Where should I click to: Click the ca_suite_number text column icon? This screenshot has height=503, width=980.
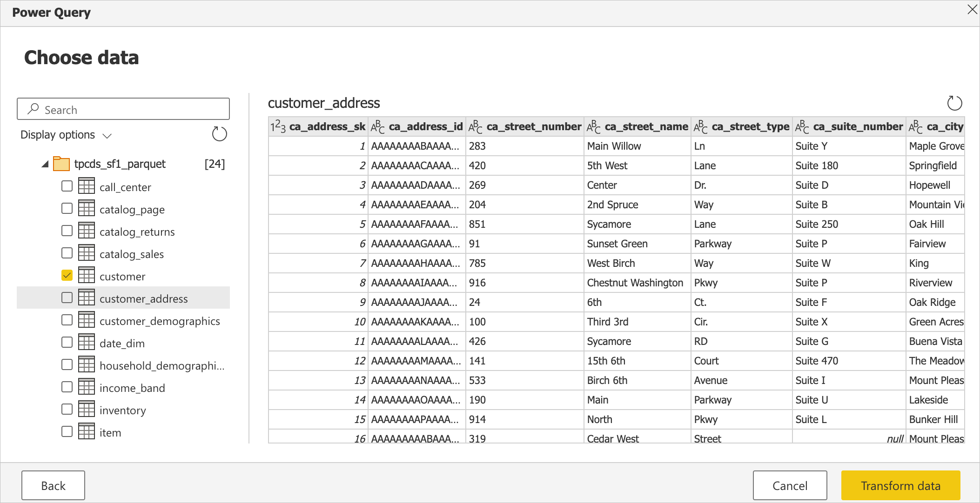[x=802, y=127]
